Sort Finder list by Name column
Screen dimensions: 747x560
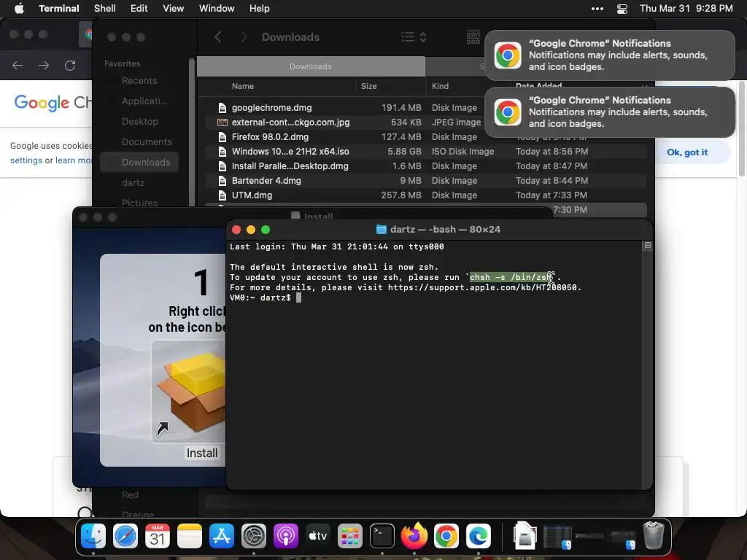point(242,86)
